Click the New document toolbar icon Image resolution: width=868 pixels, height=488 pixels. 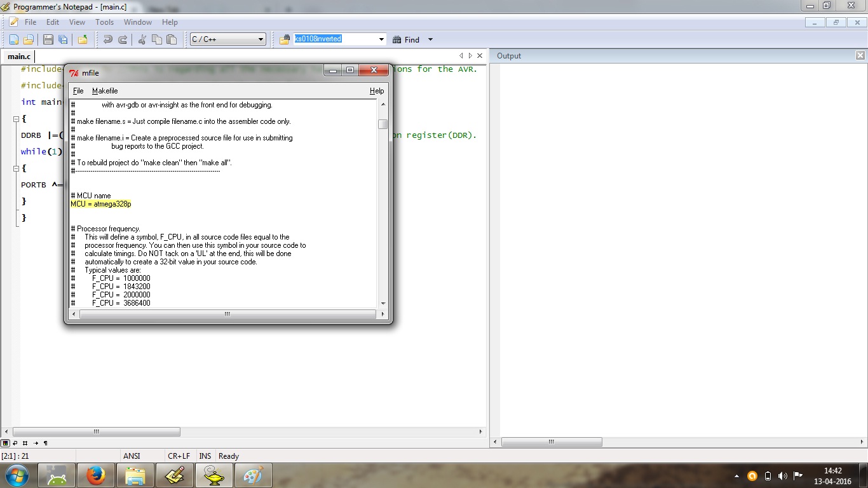tap(13, 39)
